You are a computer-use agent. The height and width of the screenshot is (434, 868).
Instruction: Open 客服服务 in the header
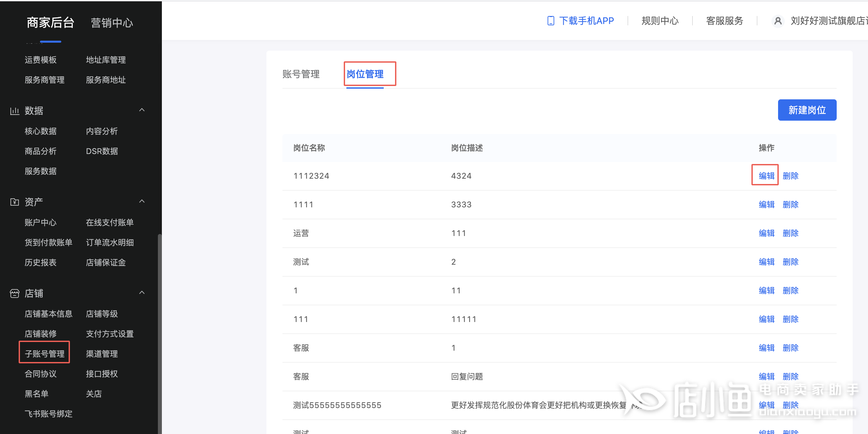724,21
